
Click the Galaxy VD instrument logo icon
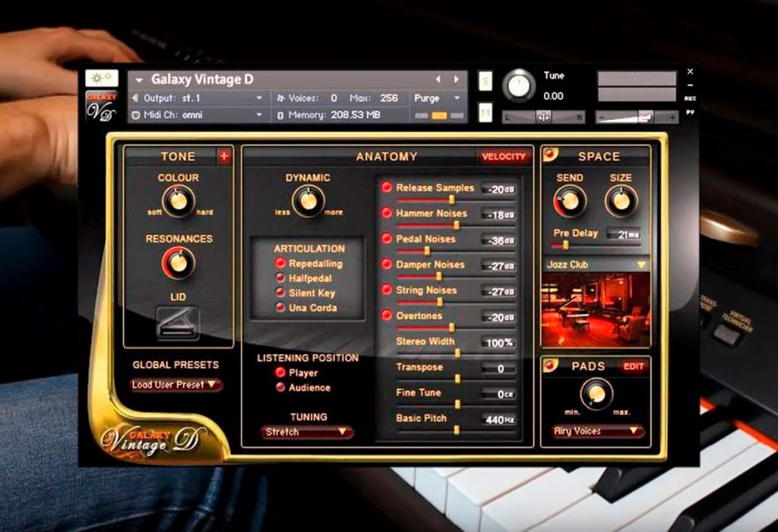[x=101, y=106]
